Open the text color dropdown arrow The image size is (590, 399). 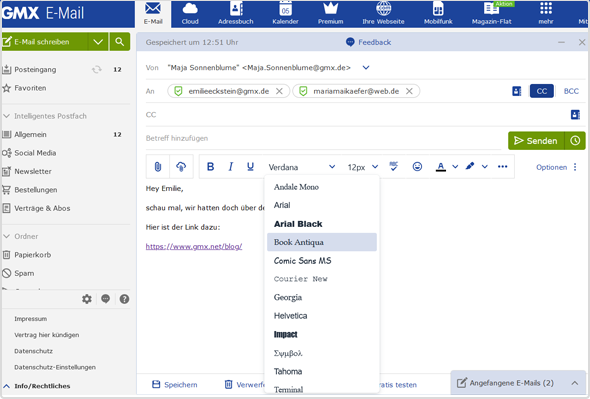tap(455, 166)
